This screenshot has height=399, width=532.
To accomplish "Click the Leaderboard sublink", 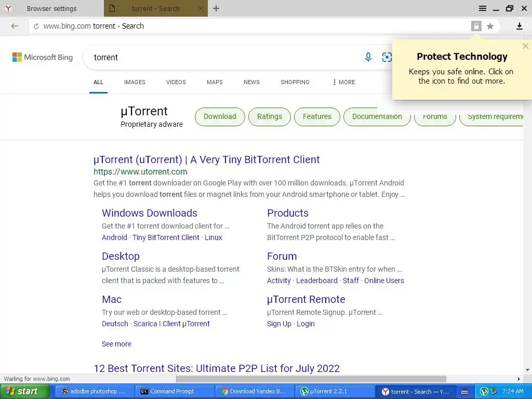I will [317, 281].
